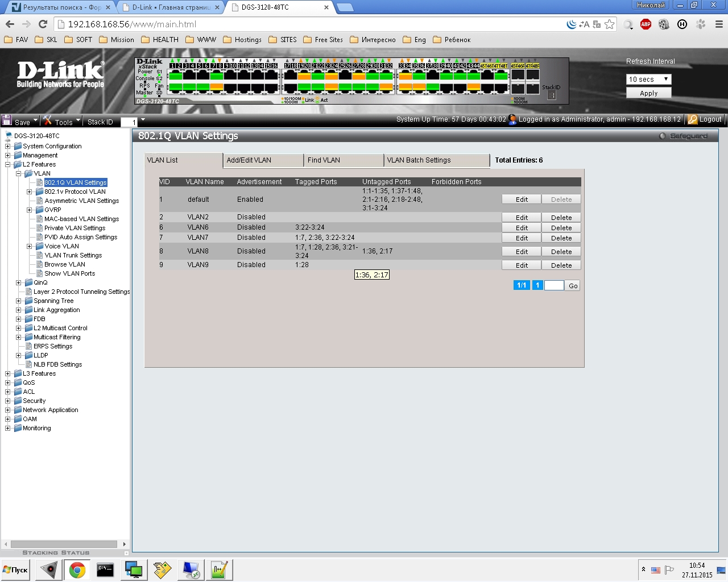Open the ERPS Settings tree item
The width and height of the screenshot is (728, 582).
coord(53,346)
